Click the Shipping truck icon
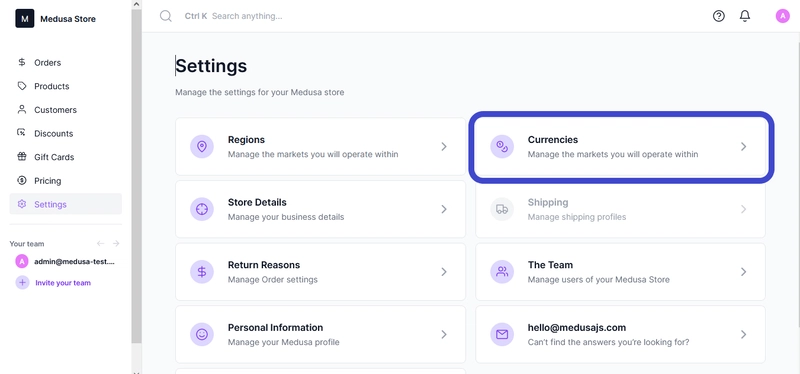 (502, 209)
